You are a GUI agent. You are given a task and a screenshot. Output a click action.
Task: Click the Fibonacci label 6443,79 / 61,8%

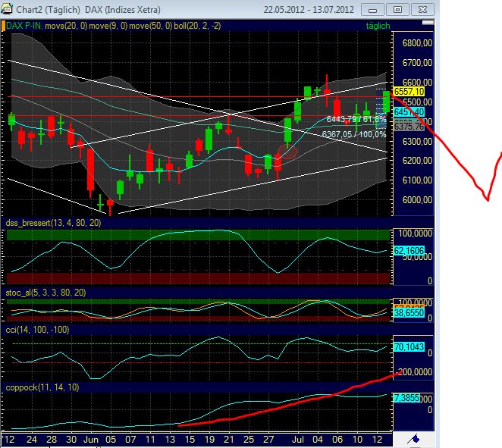point(356,120)
